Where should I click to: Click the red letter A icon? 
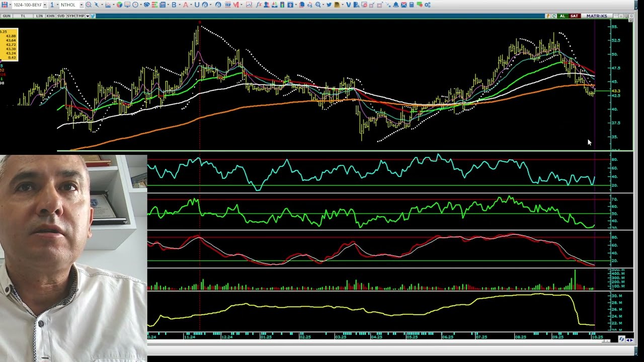pyautogui.click(x=186, y=5)
